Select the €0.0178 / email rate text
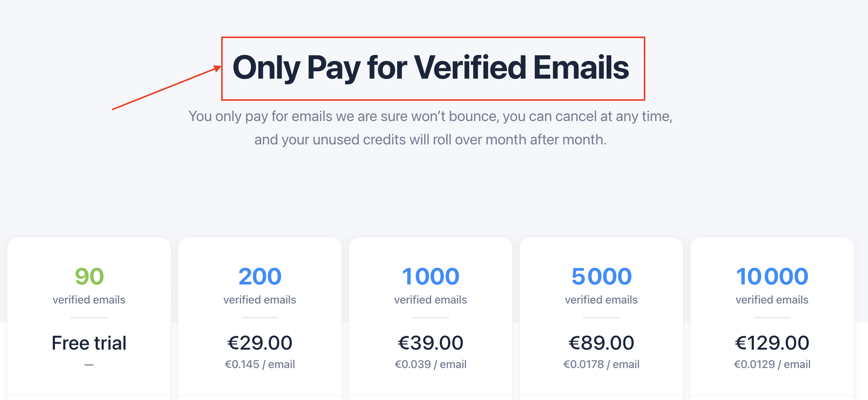The height and width of the screenshot is (400, 868). pos(601,364)
